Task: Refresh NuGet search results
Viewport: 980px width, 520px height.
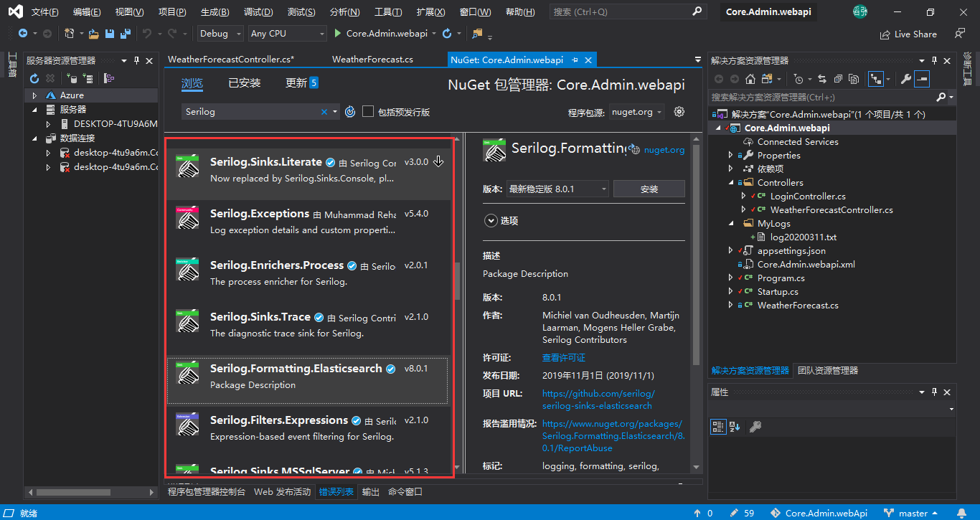Action: (350, 112)
